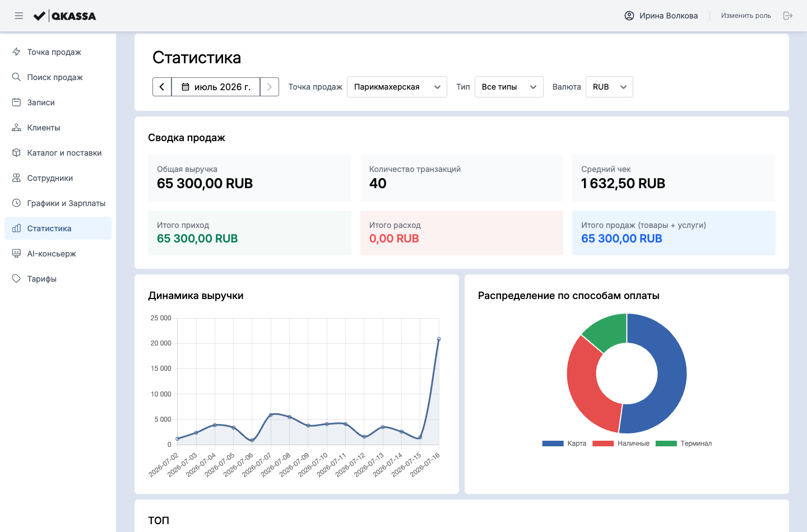Expand Все типы type dropdown
The image size is (807, 532).
pos(509,87)
